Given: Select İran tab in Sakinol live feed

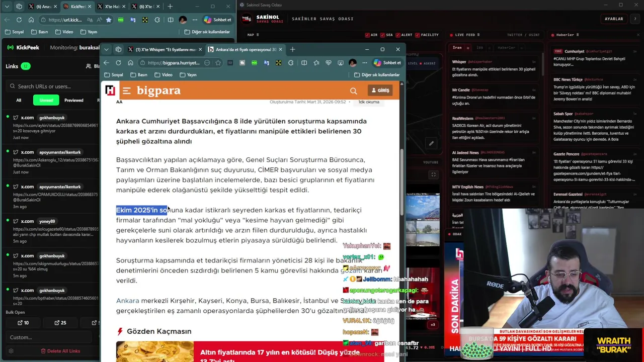Looking at the screenshot, I should pos(457,47).
